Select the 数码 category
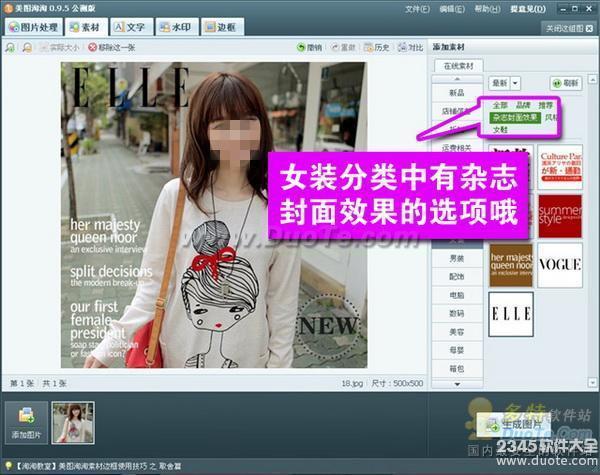Image resolution: width=600 pixels, height=475 pixels. [x=457, y=313]
